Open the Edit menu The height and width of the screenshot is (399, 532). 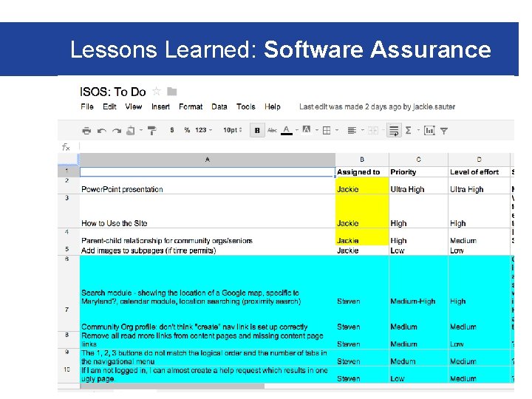pos(109,107)
